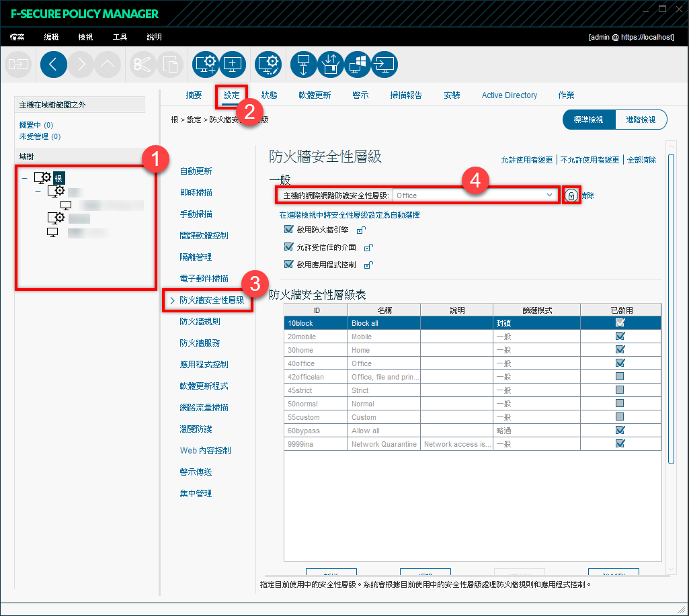Screen dimensions: 689x616
Task: Collapse the first subdomain tree node
Action: tap(38, 192)
